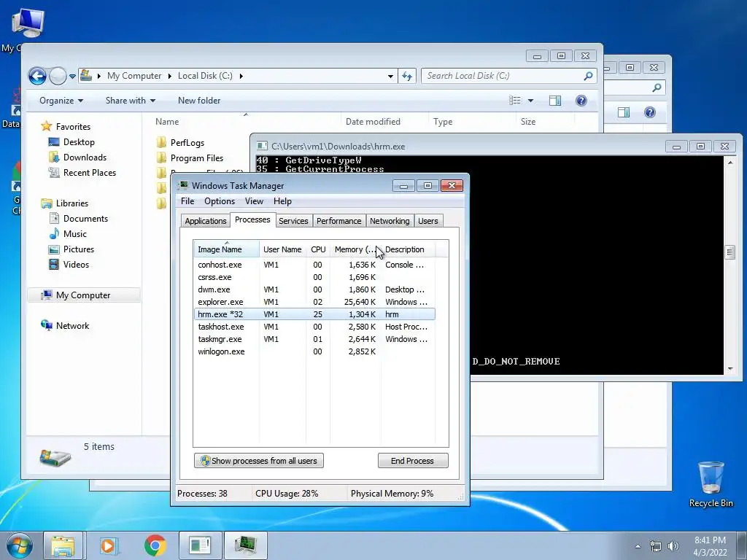747x560 pixels.
Task: Click the Back arrow in Explorer
Action: coord(37,76)
